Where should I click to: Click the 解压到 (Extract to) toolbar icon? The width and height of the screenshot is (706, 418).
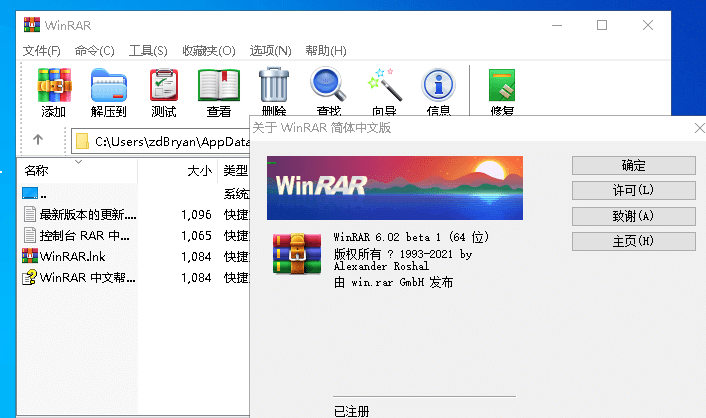109,87
